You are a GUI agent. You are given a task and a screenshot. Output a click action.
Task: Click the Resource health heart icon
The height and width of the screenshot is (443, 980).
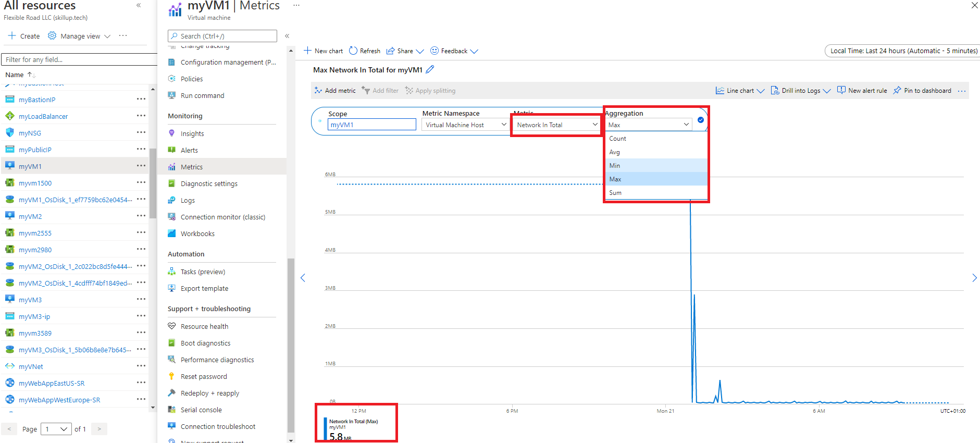click(172, 326)
